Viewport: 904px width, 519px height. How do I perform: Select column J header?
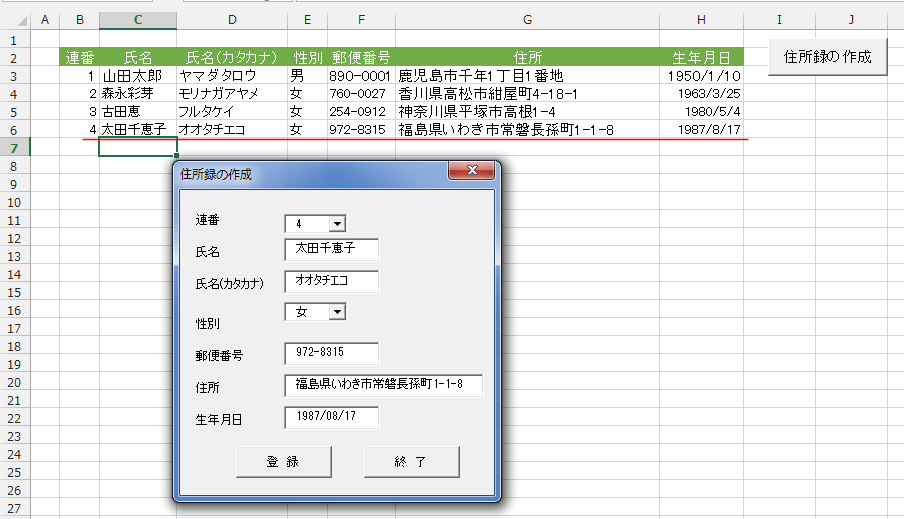pyautogui.click(x=851, y=20)
